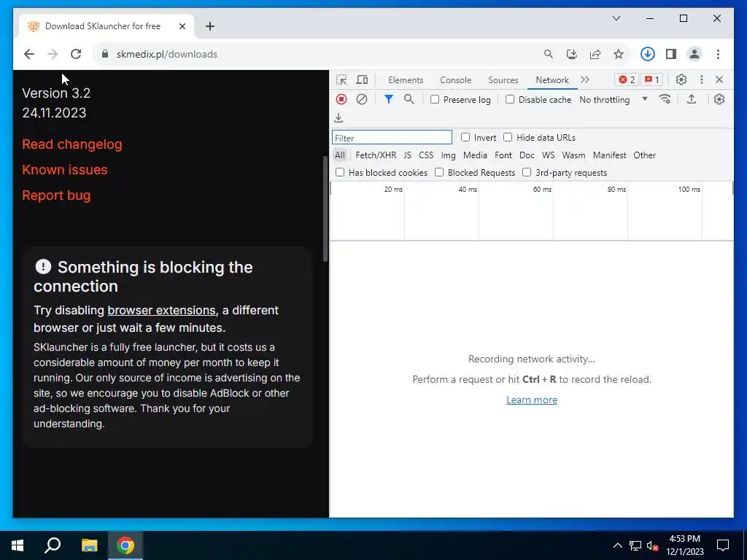747x560 pixels.
Task: Check 3rd-party requests
Action: 527,172
